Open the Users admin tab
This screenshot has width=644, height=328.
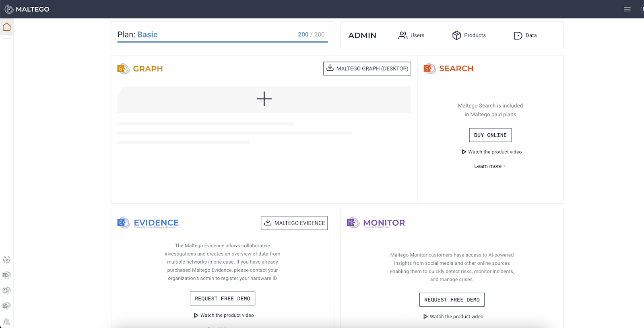coord(411,35)
